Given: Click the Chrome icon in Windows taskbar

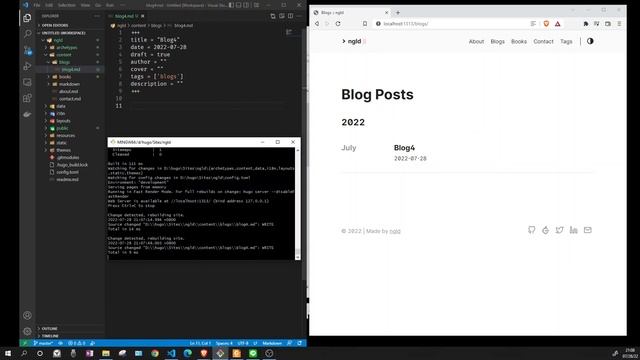Looking at the screenshot, I should pyautogui.click(x=155, y=353).
